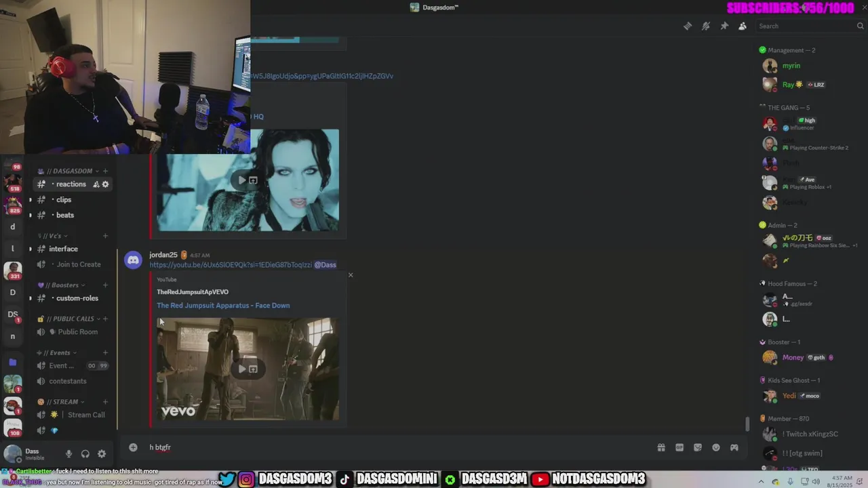
Task: Collapse the // PUBLIC CALLS category
Action: 68,319
